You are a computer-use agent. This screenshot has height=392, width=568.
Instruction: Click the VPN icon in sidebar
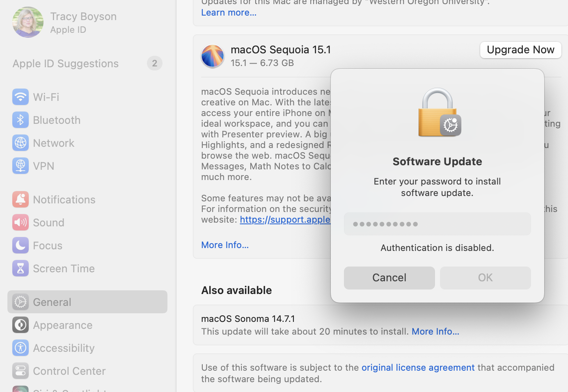(21, 166)
